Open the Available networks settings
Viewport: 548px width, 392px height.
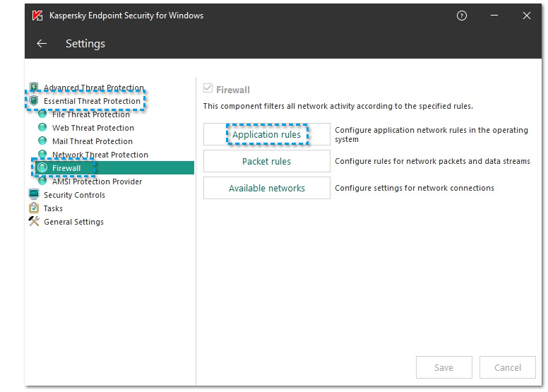click(x=266, y=188)
